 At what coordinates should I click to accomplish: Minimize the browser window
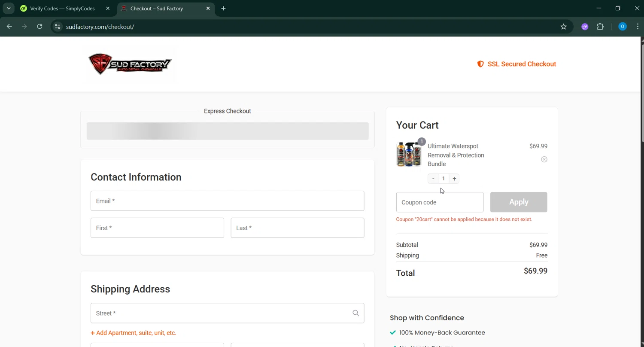(598, 8)
